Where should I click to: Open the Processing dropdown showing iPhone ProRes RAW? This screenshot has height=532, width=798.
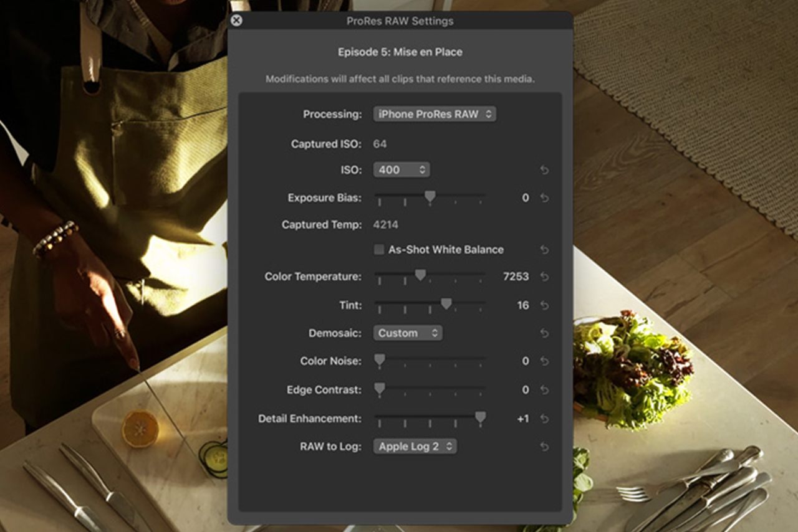pyautogui.click(x=435, y=114)
